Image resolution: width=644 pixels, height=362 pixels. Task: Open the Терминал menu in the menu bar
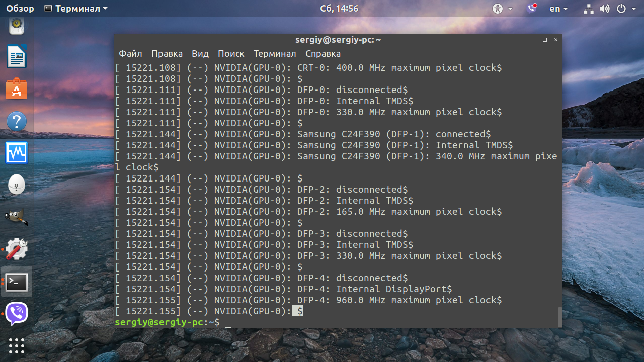click(x=275, y=53)
